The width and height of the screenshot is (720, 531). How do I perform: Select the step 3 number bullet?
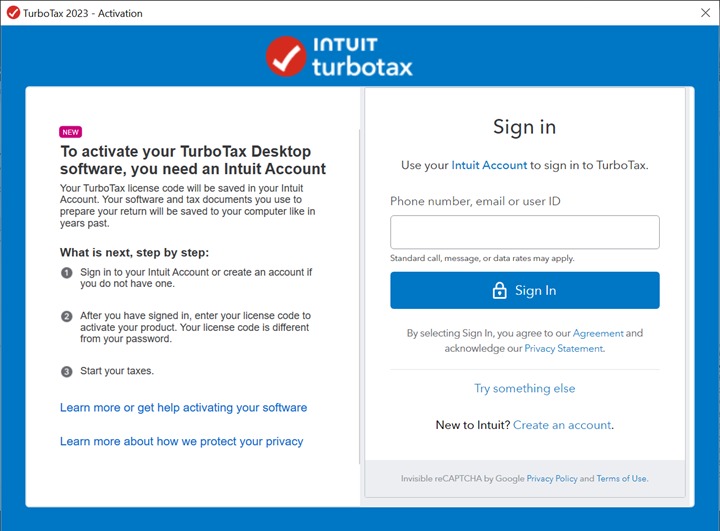click(67, 371)
